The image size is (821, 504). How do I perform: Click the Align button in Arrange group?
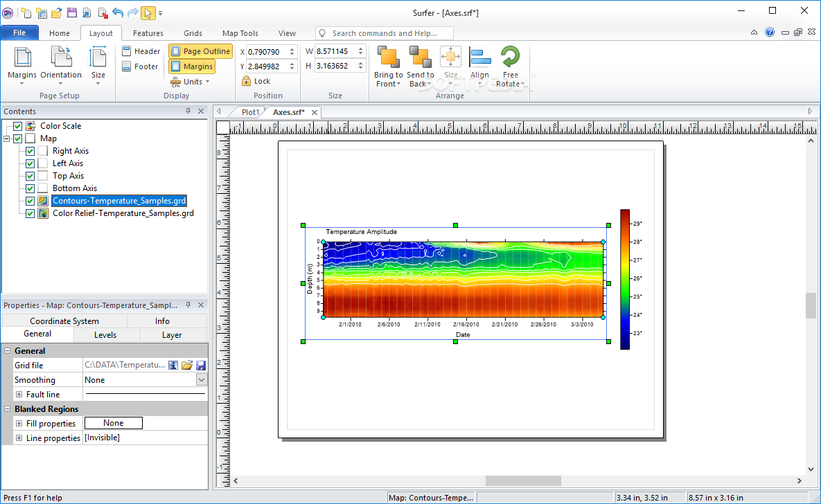(x=479, y=66)
